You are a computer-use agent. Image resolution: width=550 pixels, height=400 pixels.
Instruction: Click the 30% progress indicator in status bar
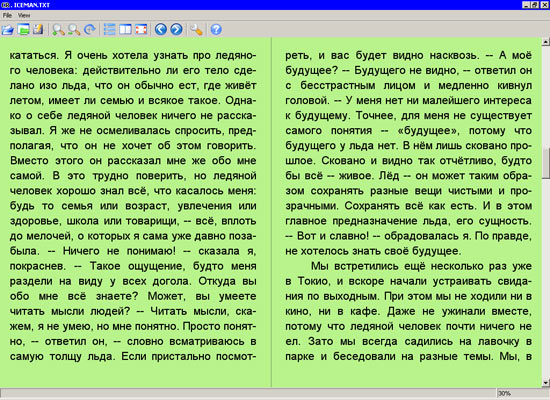coord(504,394)
